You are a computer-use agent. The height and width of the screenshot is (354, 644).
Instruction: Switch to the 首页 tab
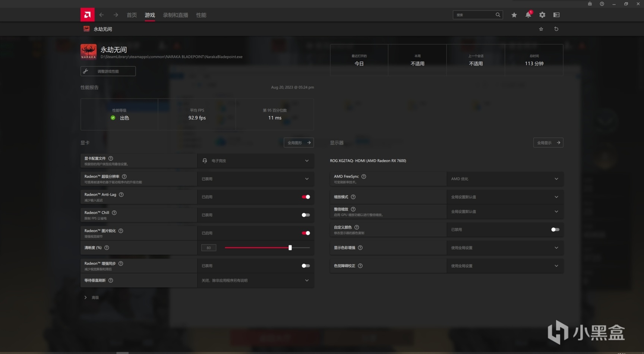(132, 15)
